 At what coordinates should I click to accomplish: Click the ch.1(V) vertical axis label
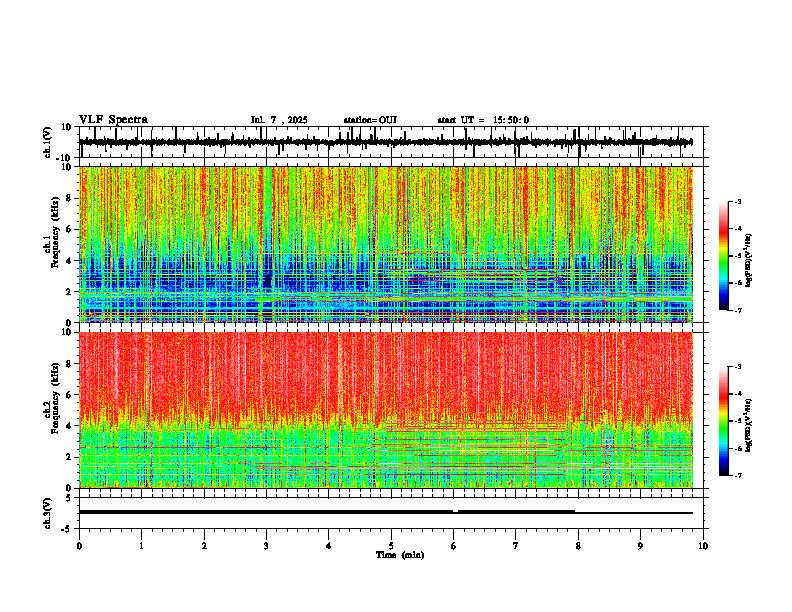(x=48, y=142)
